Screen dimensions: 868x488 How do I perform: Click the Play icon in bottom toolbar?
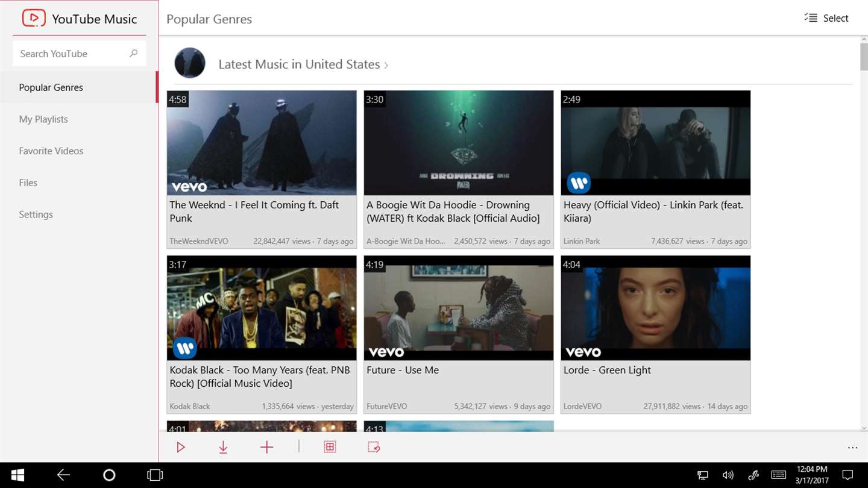180,447
